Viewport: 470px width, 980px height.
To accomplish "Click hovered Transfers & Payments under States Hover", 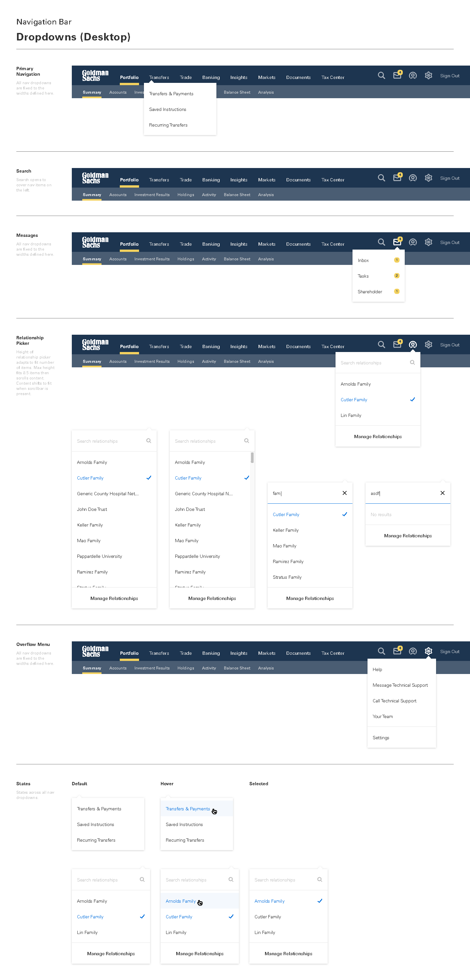I will click(196, 808).
